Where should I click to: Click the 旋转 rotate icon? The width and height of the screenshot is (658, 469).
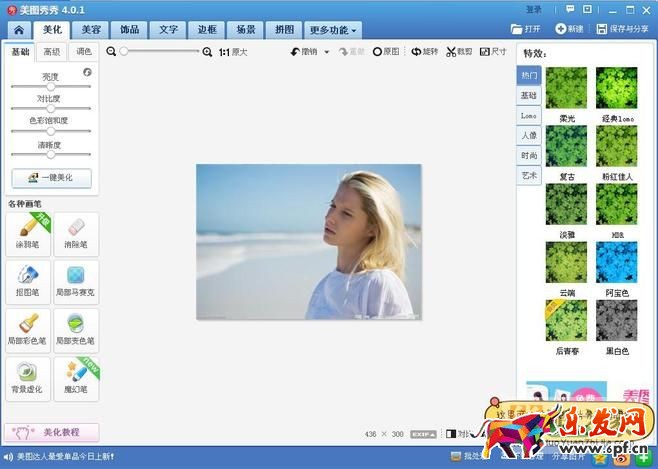coord(425,51)
